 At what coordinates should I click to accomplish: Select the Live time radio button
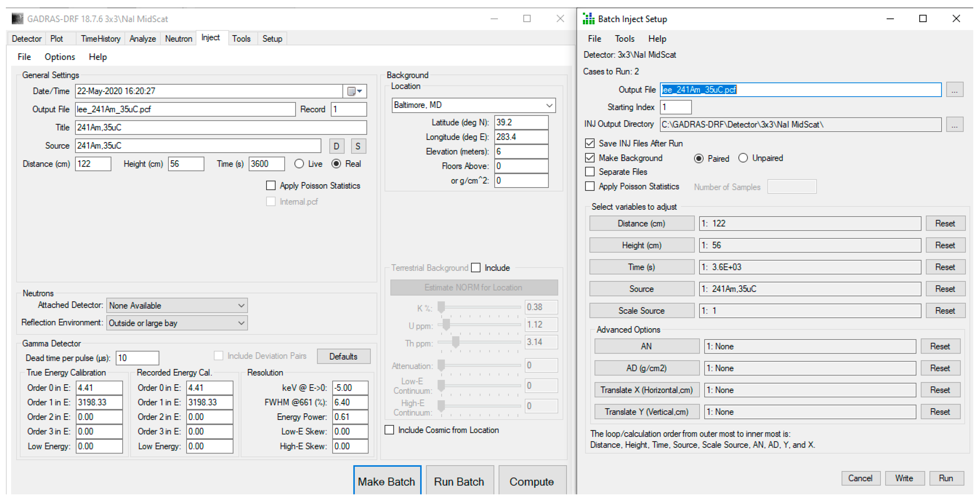pos(299,164)
